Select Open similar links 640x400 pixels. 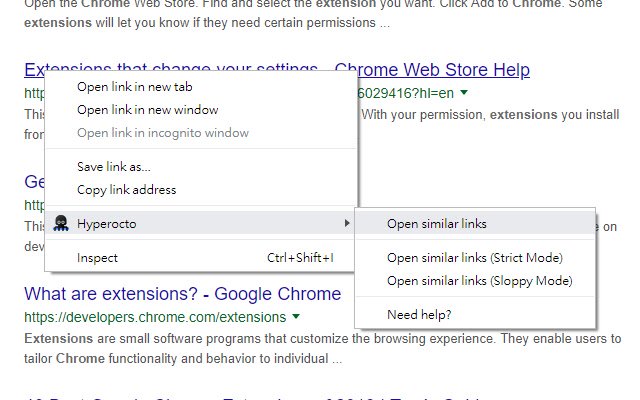475,224
